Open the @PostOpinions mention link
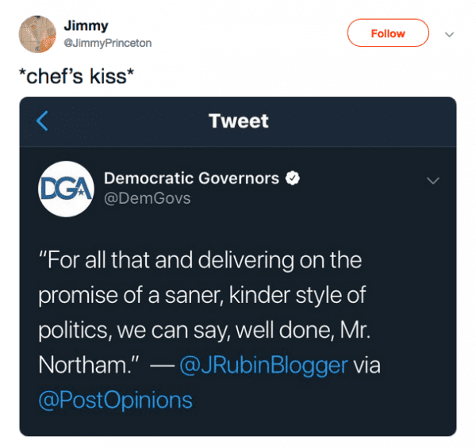Image resolution: width=476 pixels, height=448 pixels. click(x=116, y=400)
